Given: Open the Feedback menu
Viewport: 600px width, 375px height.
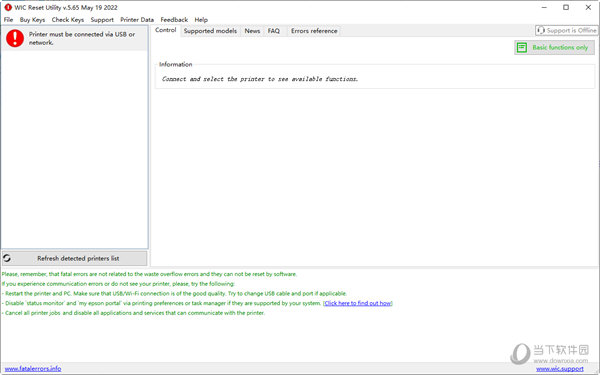Looking at the screenshot, I should point(174,20).
